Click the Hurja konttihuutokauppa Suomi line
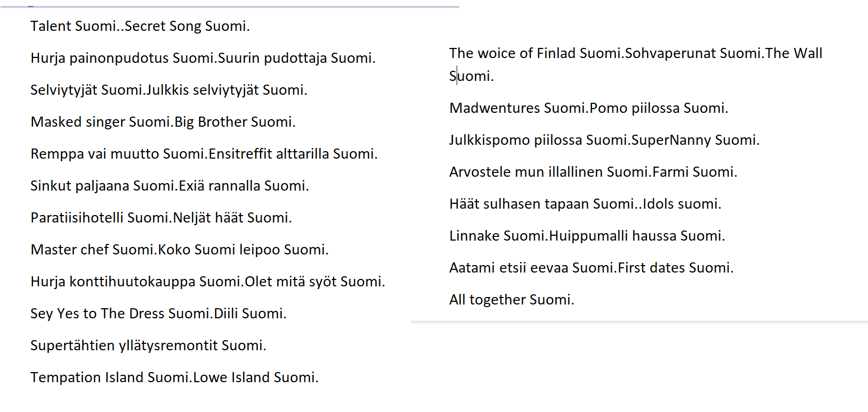This screenshot has height=412, width=868. [x=208, y=282]
